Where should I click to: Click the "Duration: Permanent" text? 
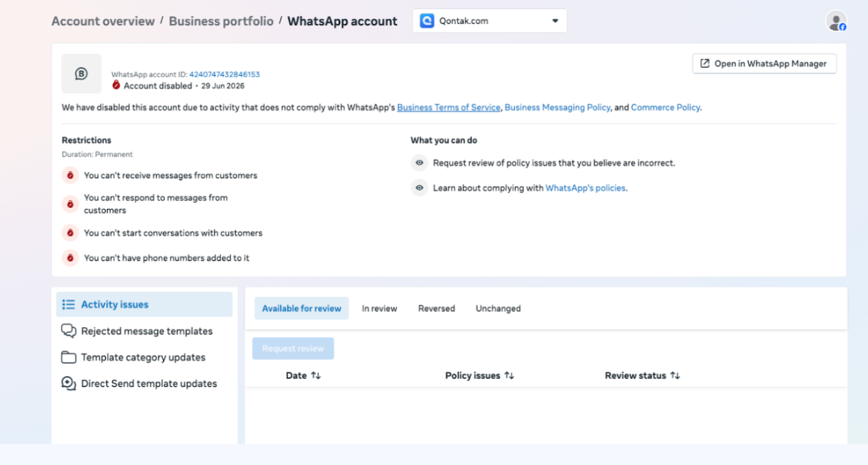click(x=97, y=154)
